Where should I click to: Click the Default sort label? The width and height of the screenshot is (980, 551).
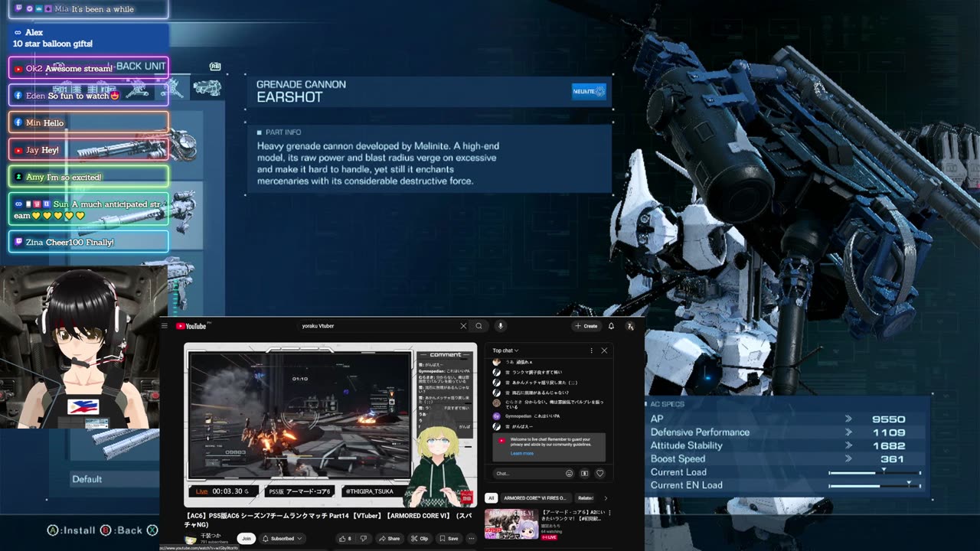[x=87, y=479]
